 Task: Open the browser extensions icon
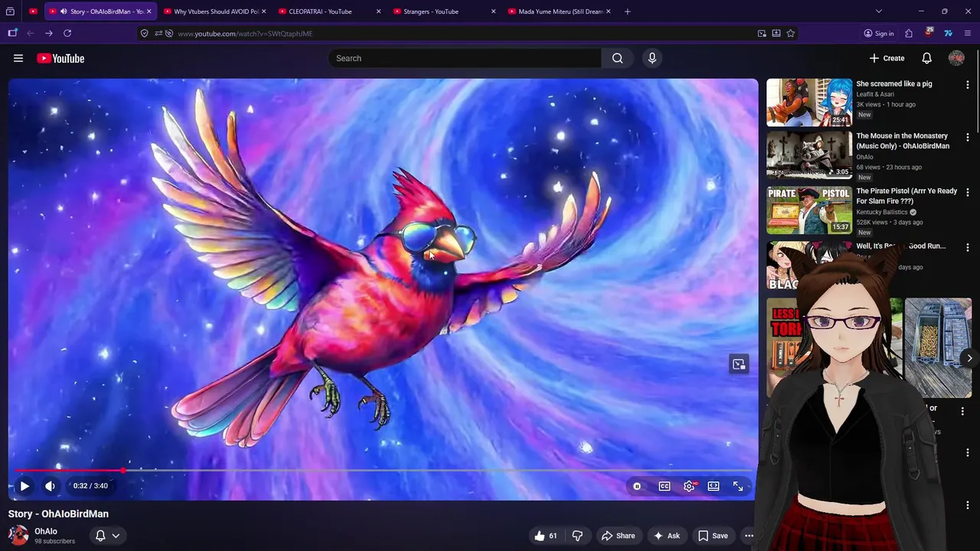pos(909,33)
